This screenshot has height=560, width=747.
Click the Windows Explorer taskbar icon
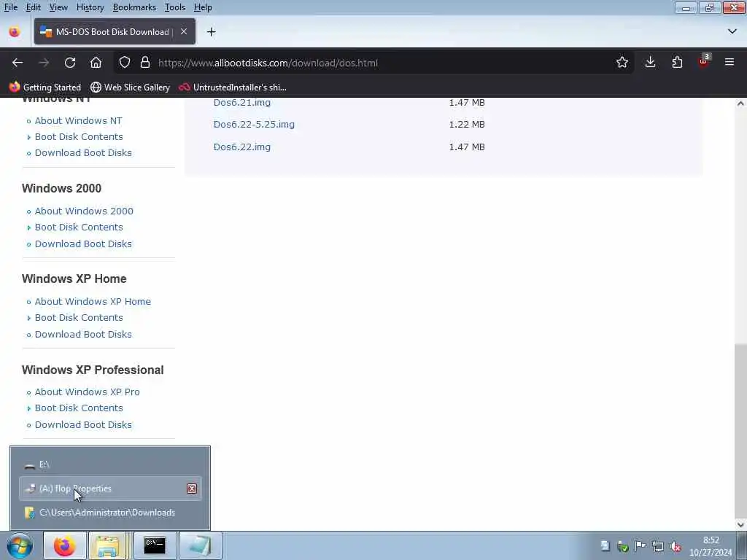click(108, 545)
